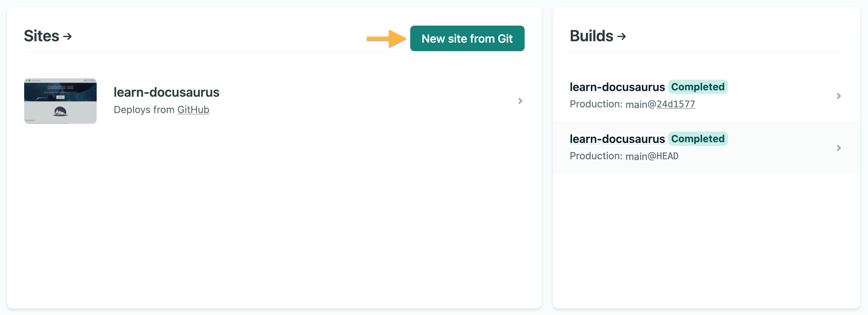This screenshot has width=868, height=315.
Task: Expand the main@HEAD build chevron
Action: (x=838, y=148)
